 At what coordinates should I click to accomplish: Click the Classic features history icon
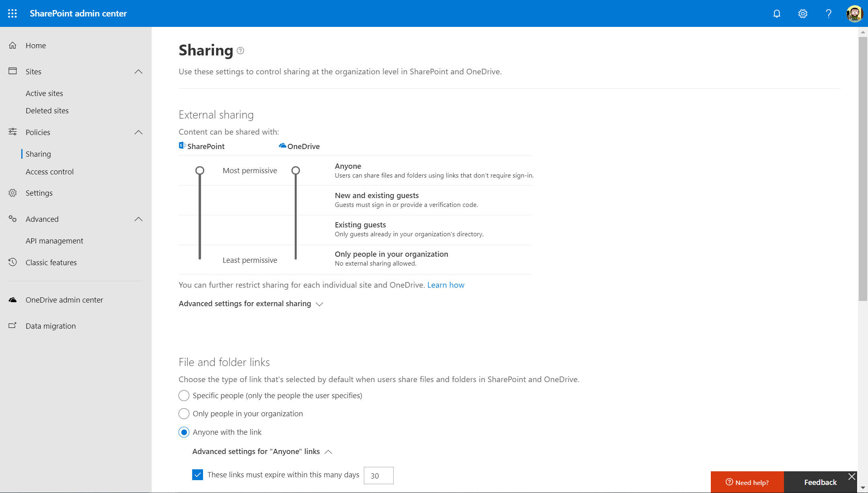[x=13, y=262]
